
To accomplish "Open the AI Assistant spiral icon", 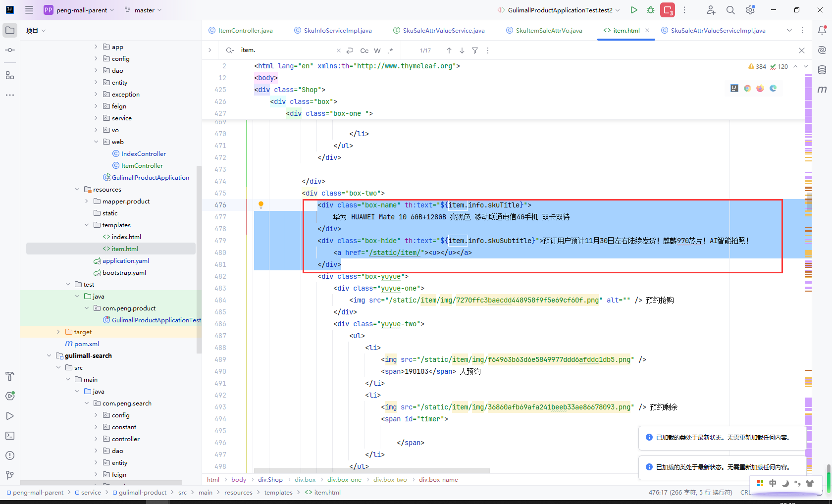I will pos(822,50).
